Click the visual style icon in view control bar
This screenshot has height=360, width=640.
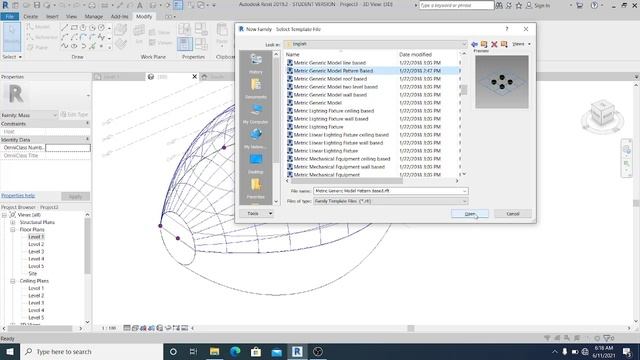tap(135, 328)
